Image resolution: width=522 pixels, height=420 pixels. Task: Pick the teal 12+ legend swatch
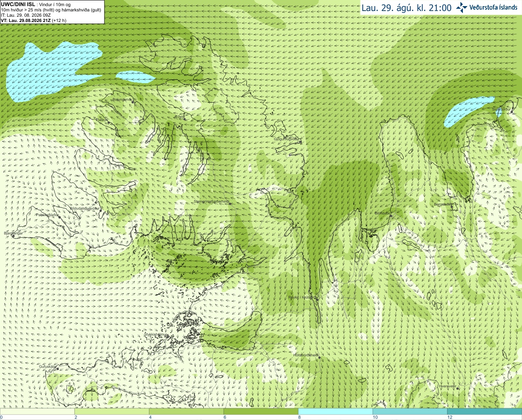(x=484, y=411)
